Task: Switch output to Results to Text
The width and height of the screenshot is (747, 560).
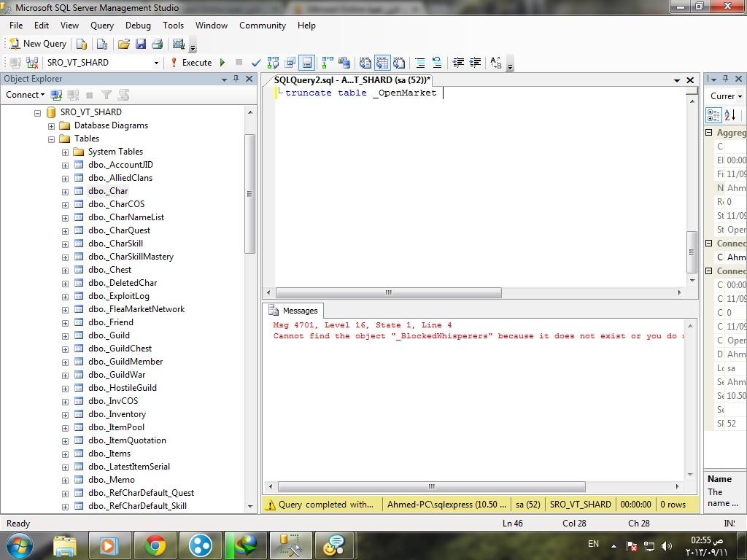Action: coord(365,63)
